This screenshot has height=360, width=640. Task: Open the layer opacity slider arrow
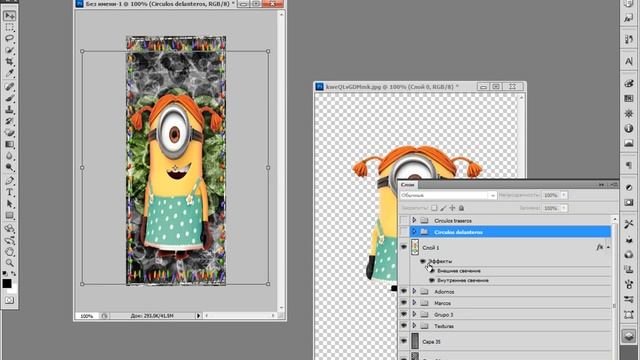point(564,196)
